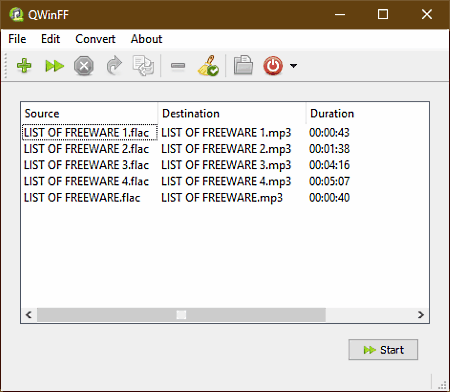This screenshot has height=392, width=450.
Task: Clear finished tasks with broom icon
Action: click(x=208, y=66)
